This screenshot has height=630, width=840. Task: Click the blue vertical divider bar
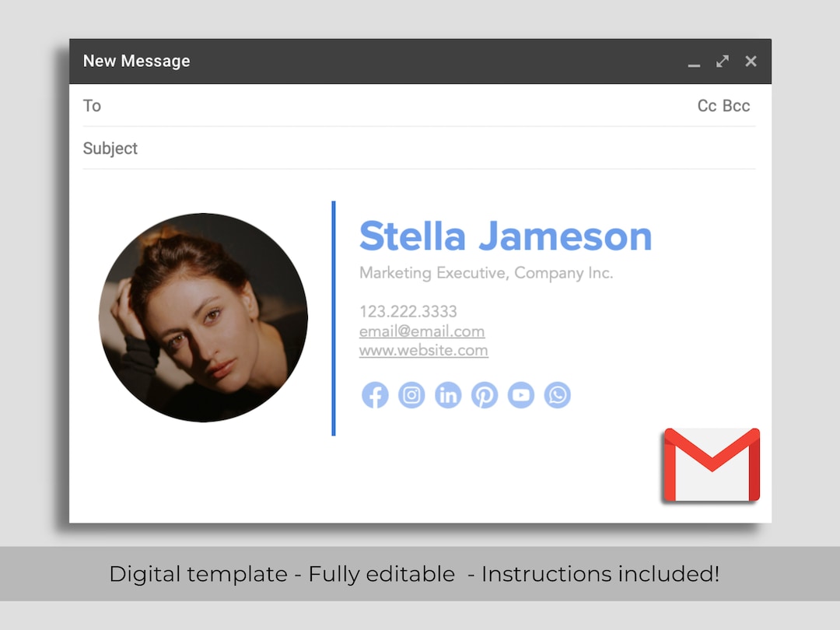click(x=334, y=319)
